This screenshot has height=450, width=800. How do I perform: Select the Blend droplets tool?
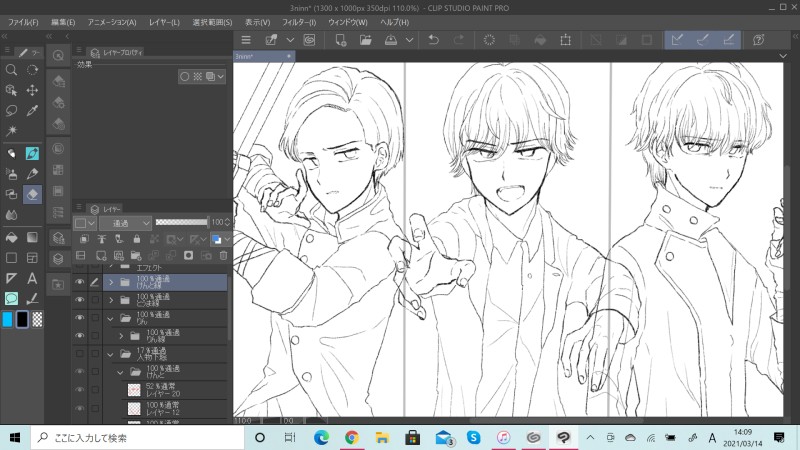[11, 215]
